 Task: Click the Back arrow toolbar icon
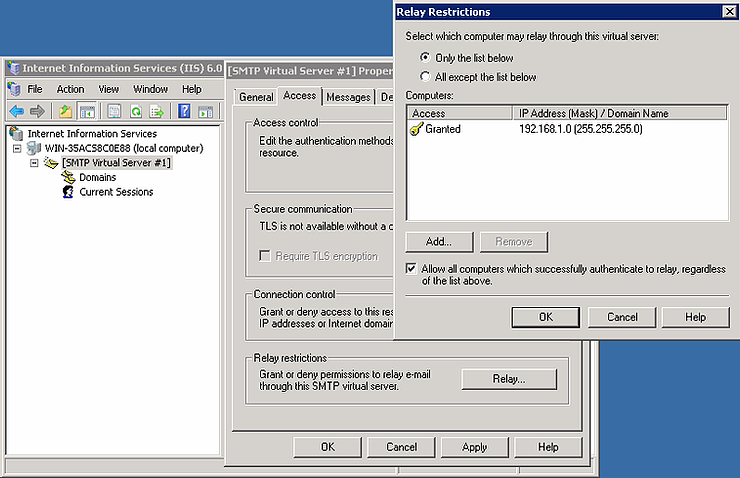point(16,111)
